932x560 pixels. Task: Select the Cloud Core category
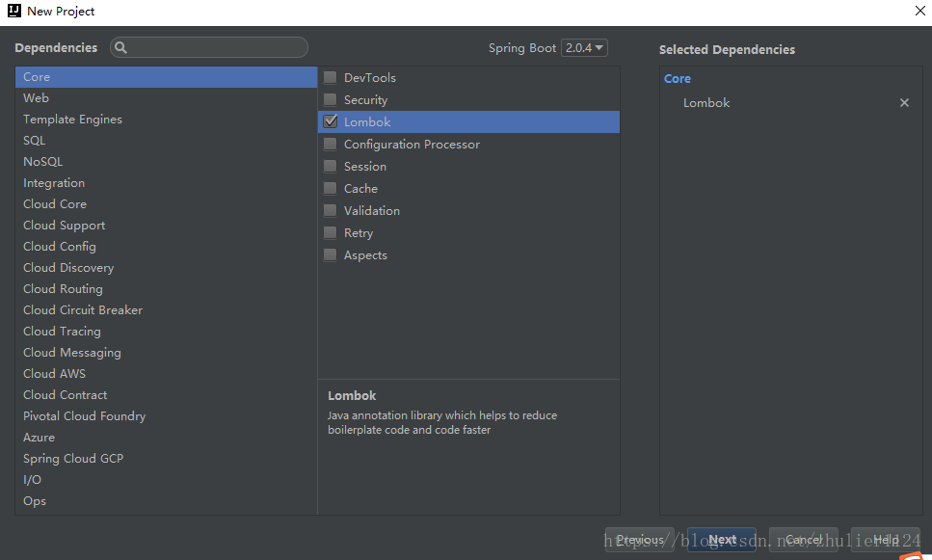[x=167, y=204]
